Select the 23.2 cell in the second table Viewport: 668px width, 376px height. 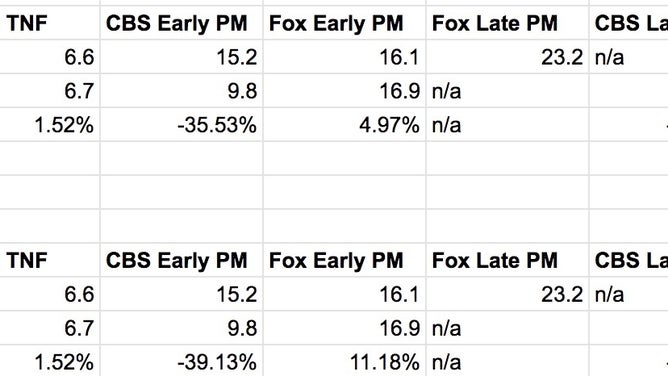507,294
